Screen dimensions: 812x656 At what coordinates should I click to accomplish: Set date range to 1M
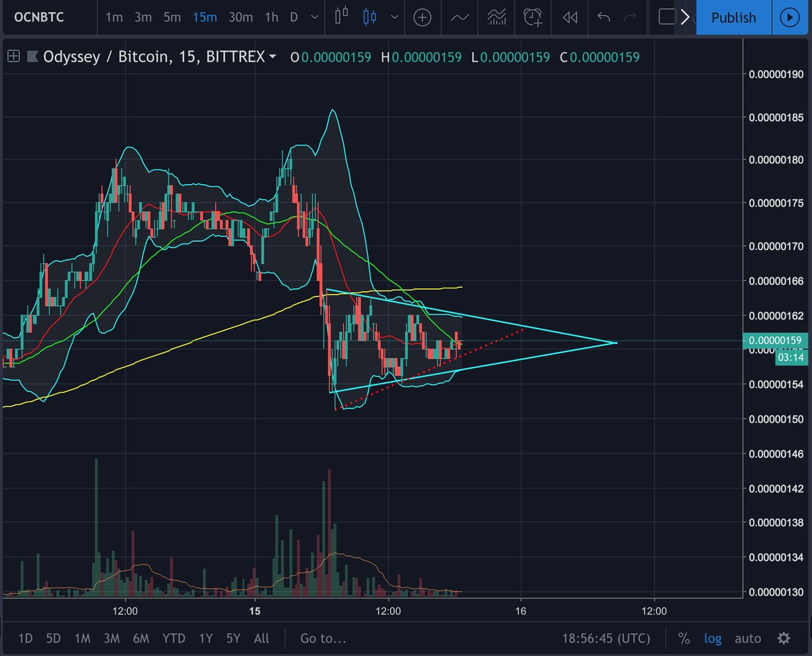tap(83, 638)
